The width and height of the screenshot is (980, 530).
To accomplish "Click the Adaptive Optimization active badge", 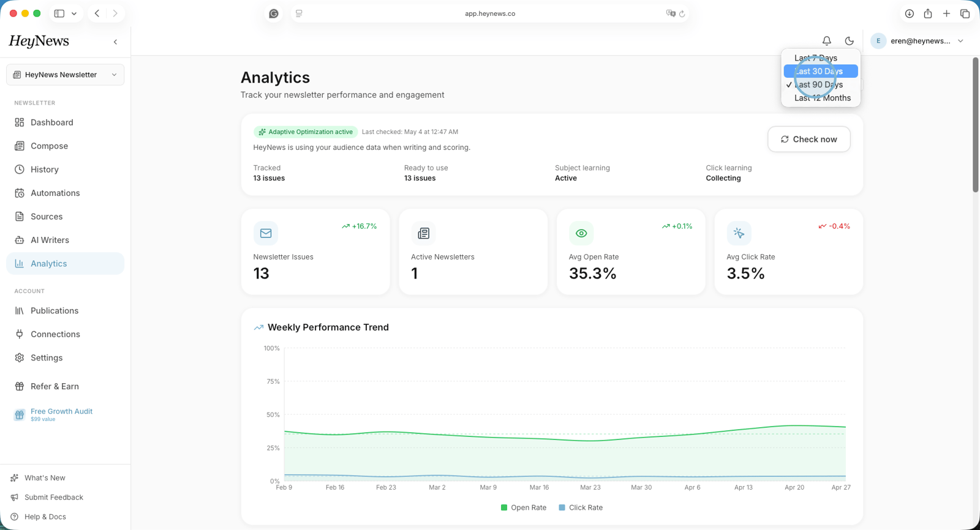I will [x=306, y=132].
